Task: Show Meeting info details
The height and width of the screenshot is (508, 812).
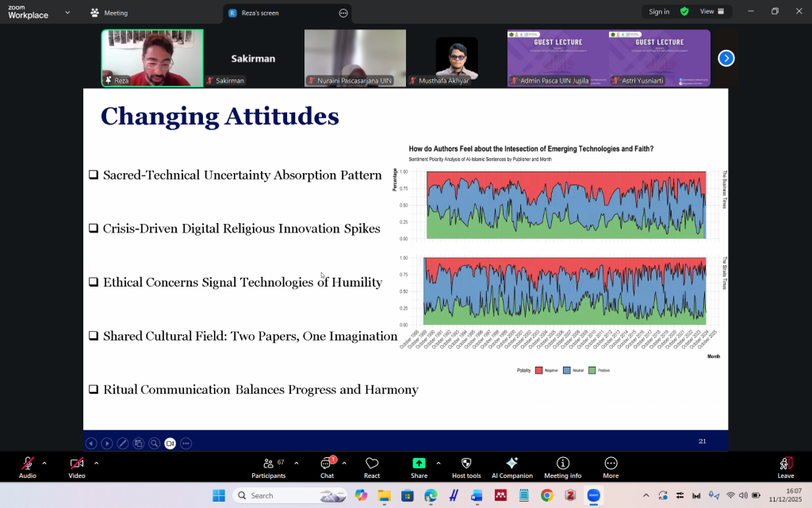Action: 562,467
